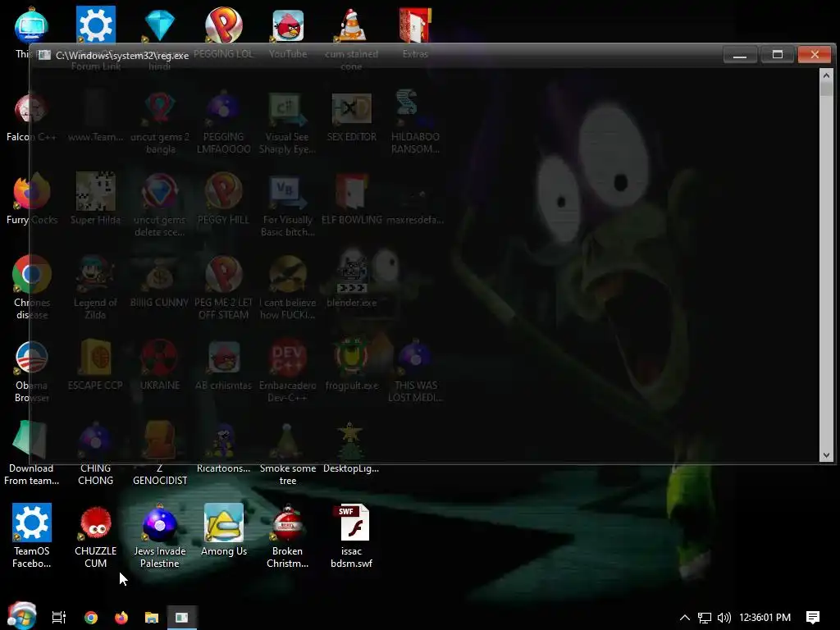Click the 'Download From team...' label
The width and height of the screenshot is (840, 630).
coord(32,475)
